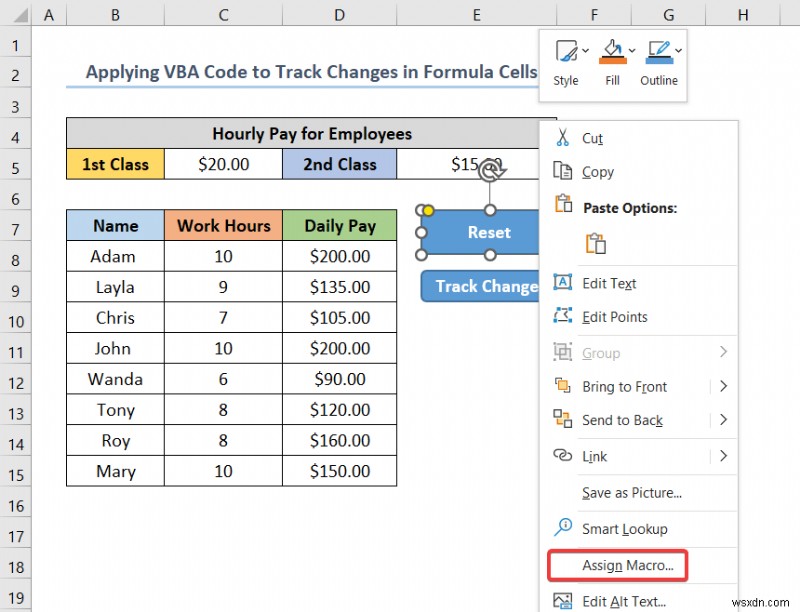This screenshot has width=800, height=612.
Task: Click the Outline icon in the mini toolbar
Action: click(x=657, y=49)
